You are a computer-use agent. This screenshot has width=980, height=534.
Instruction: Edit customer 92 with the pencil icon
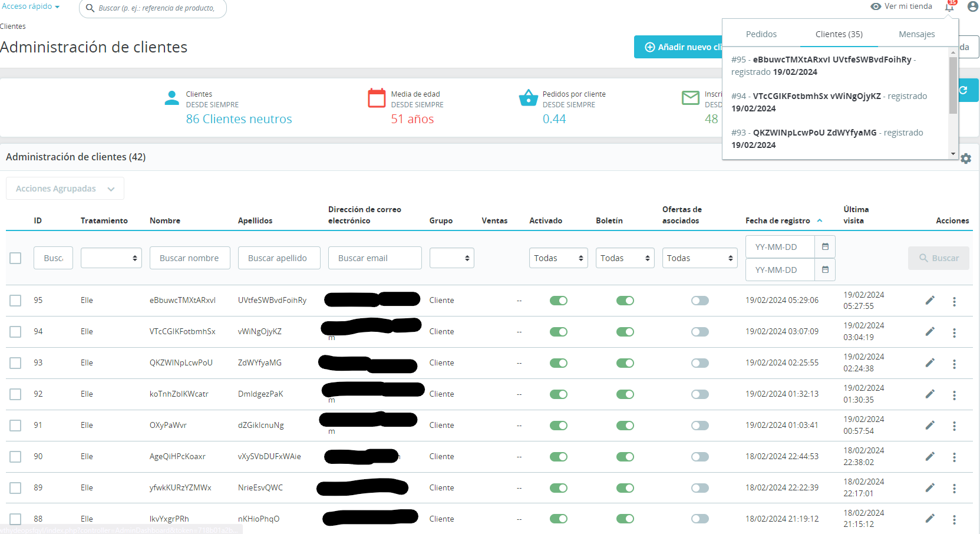[930, 394]
